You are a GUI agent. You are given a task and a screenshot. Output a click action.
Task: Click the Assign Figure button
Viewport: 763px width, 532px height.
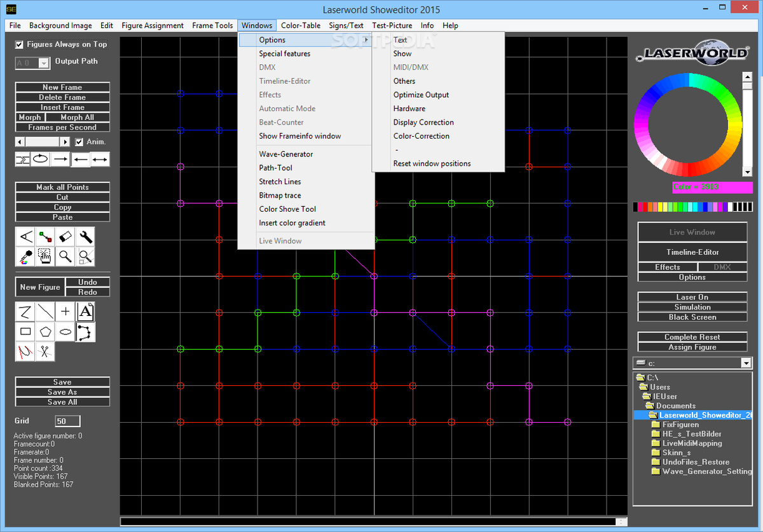click(692, 348)
